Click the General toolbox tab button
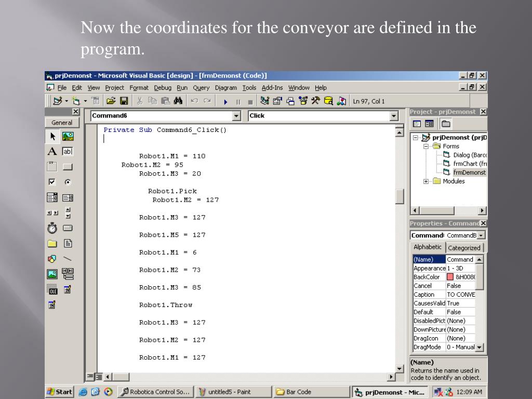The image size is (532, 399). [62, 123]
